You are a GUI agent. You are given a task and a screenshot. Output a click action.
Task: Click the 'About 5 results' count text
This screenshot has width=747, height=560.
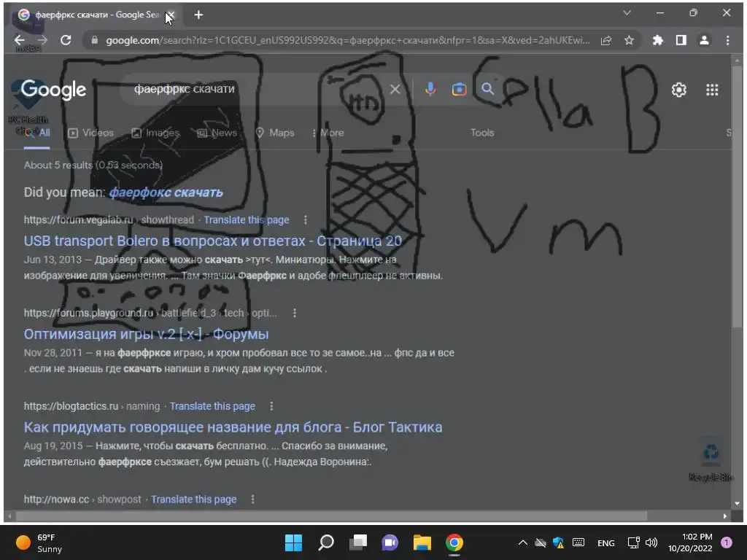[93, 166]
